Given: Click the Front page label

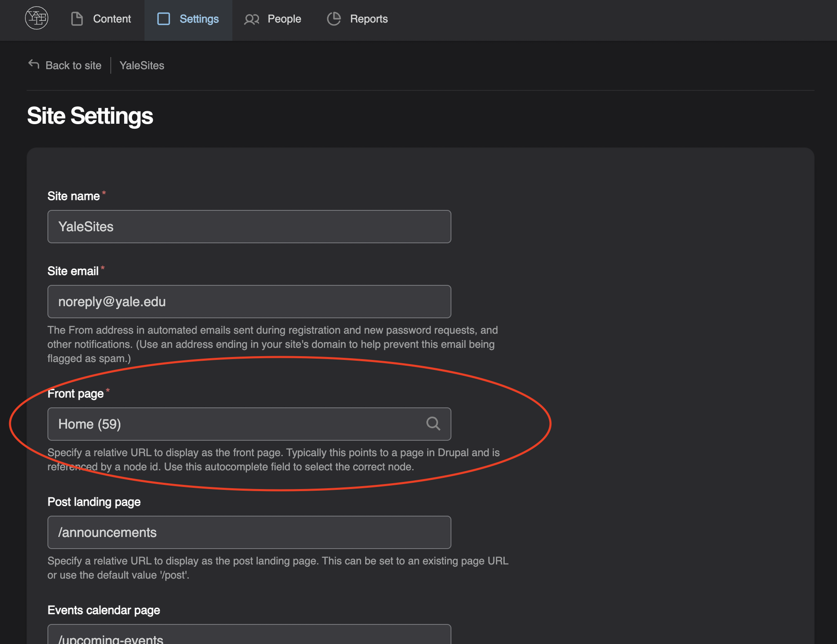Looking at the screenshot, I should pyautogui.click(x=75, y=394).
